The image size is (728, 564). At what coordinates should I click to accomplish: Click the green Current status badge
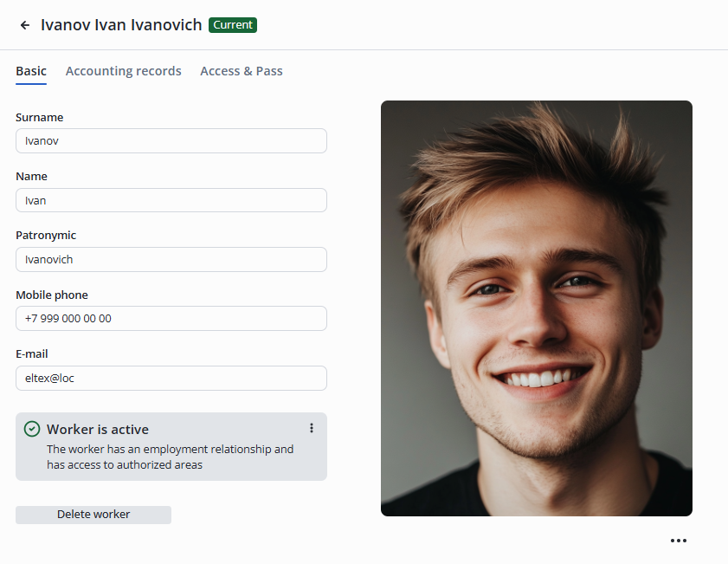[233, 25]
